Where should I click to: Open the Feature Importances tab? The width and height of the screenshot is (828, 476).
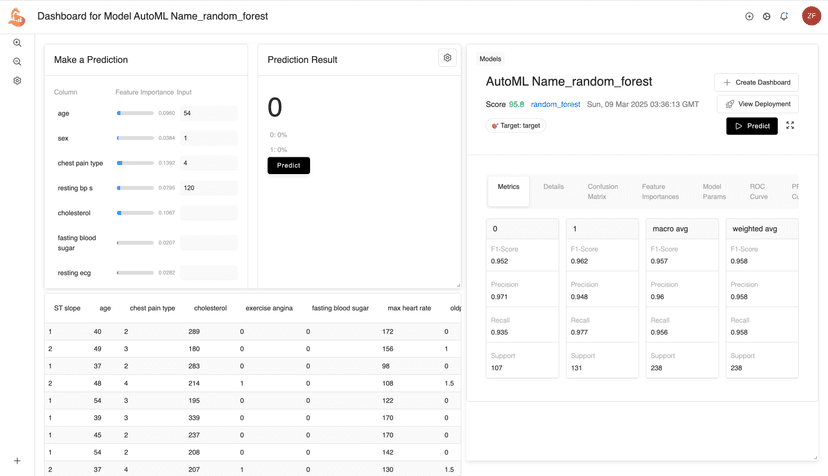660,191
